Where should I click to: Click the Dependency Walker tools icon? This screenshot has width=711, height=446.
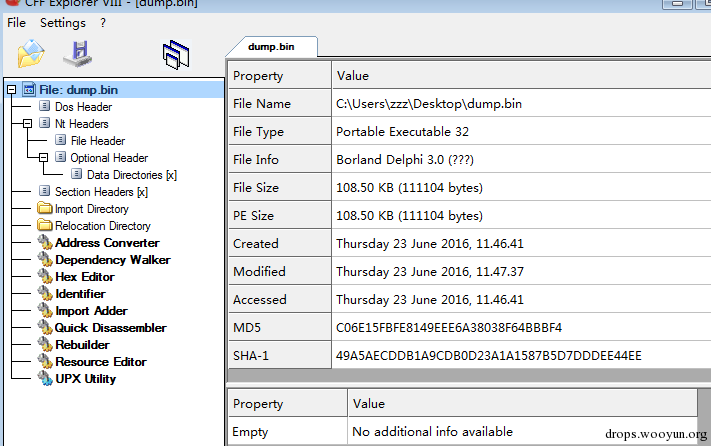pos(45,259)
